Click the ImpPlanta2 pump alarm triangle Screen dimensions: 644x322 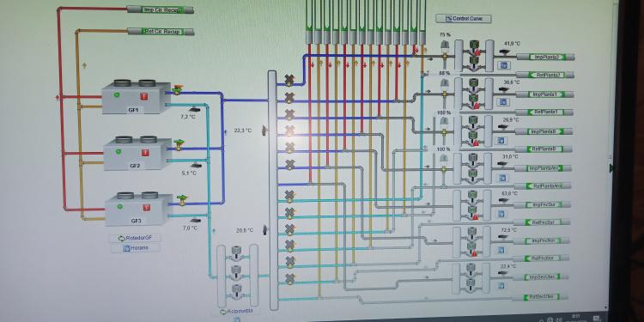coord(477,53)
